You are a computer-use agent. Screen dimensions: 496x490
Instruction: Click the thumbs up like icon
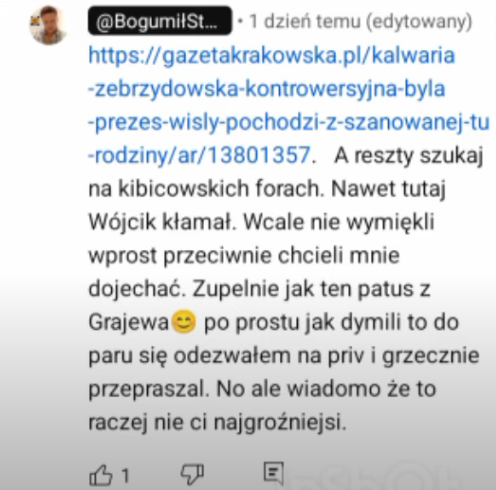pyautogui.click(x=101, y=475)
